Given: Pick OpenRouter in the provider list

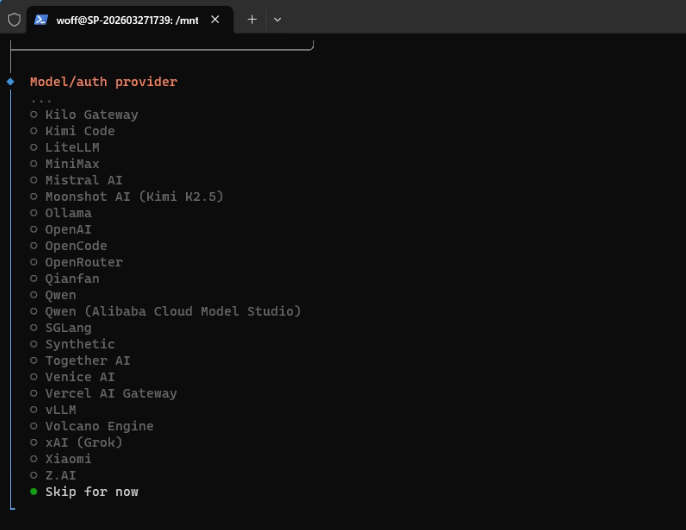Looking at the screenshot, I should point(83,262).
